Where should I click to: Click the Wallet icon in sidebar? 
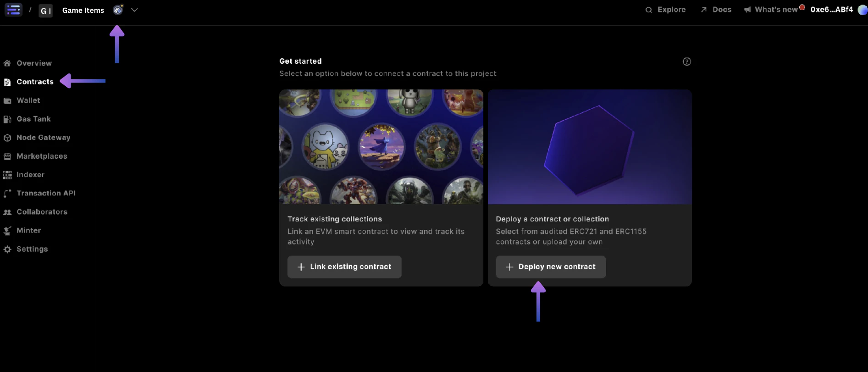(7, 100)
